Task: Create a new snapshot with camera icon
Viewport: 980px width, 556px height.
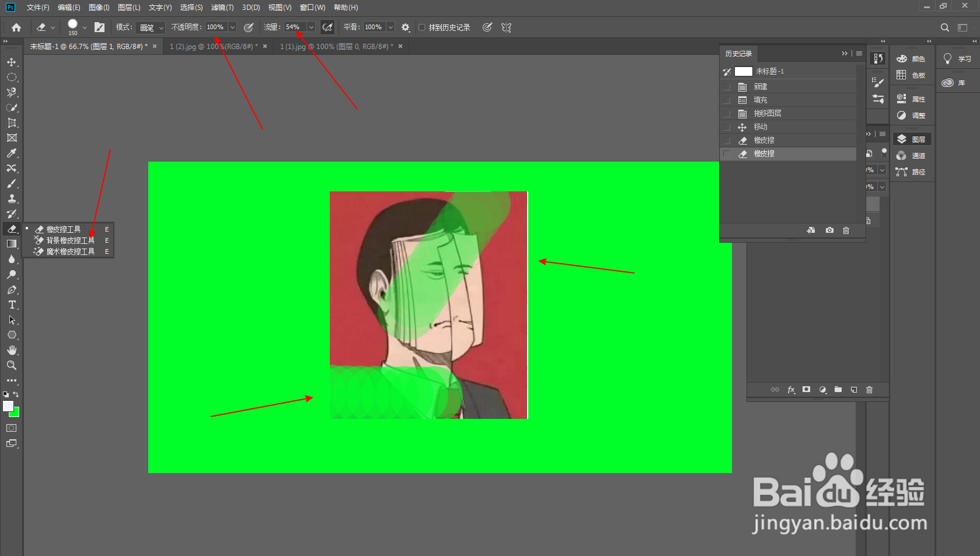Action: tap(829, 230)
